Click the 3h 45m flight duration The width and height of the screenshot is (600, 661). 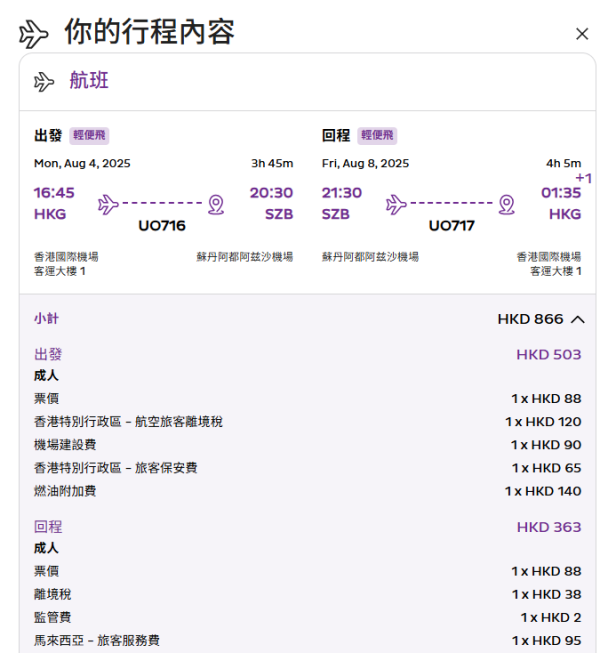tap(272, 164)
